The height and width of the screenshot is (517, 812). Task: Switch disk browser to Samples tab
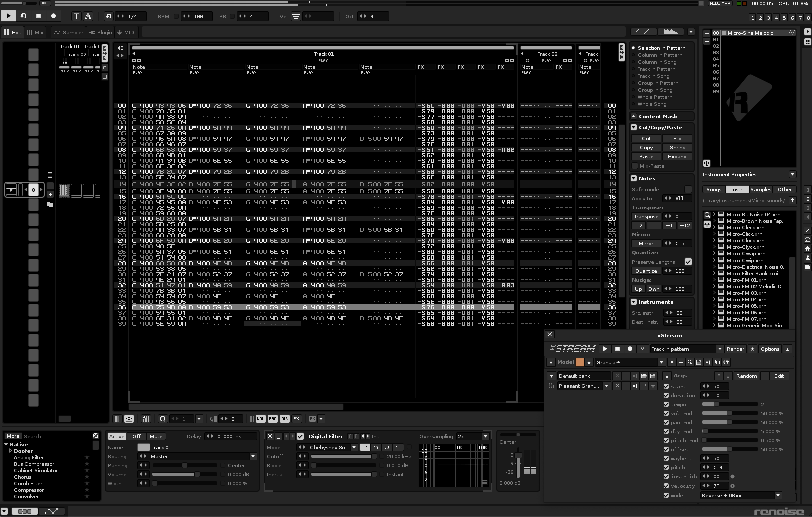(x=761, y=189)
